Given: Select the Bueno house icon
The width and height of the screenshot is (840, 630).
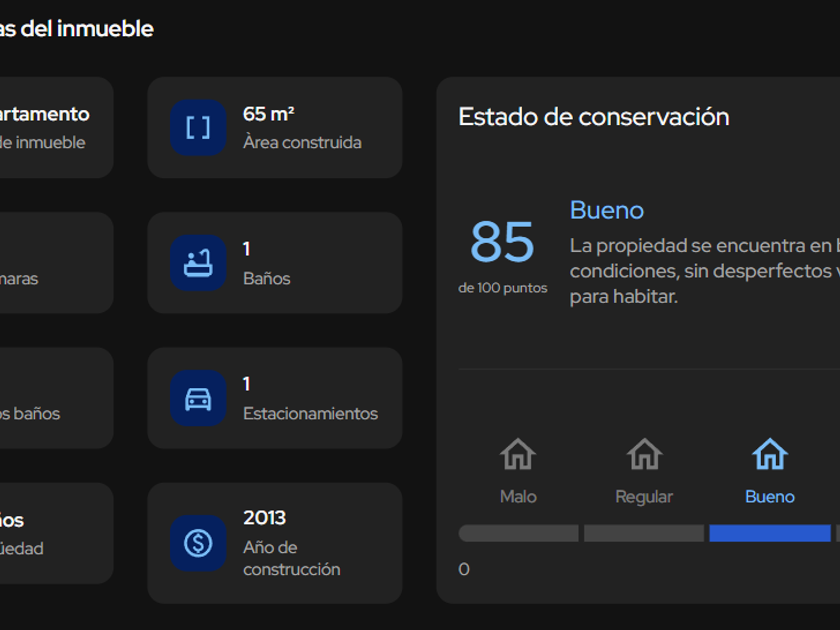Looking at the screenshot, I should click(x=770, y=455).
